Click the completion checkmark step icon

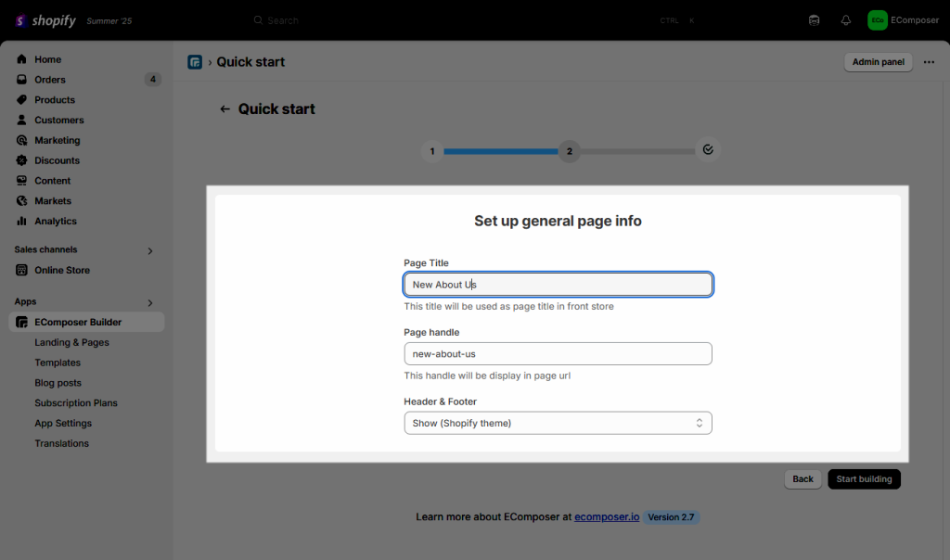pyautogui.click(x=708, y=150)
